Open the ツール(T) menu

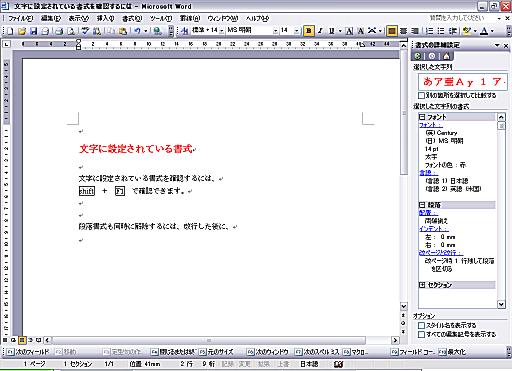161,18
